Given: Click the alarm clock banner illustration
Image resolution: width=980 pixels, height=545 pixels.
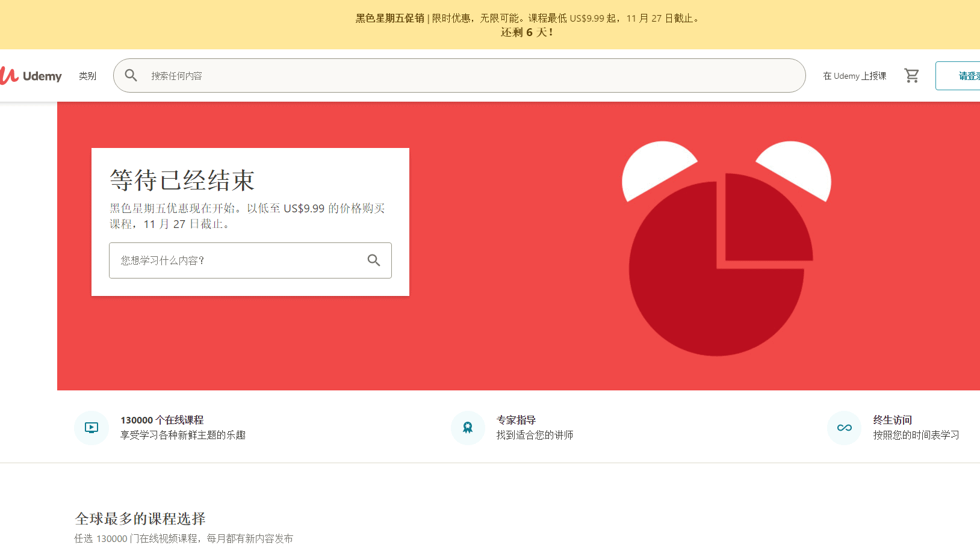Looking at the screenshot, I should pyautogui.click(x=726, y=248).
